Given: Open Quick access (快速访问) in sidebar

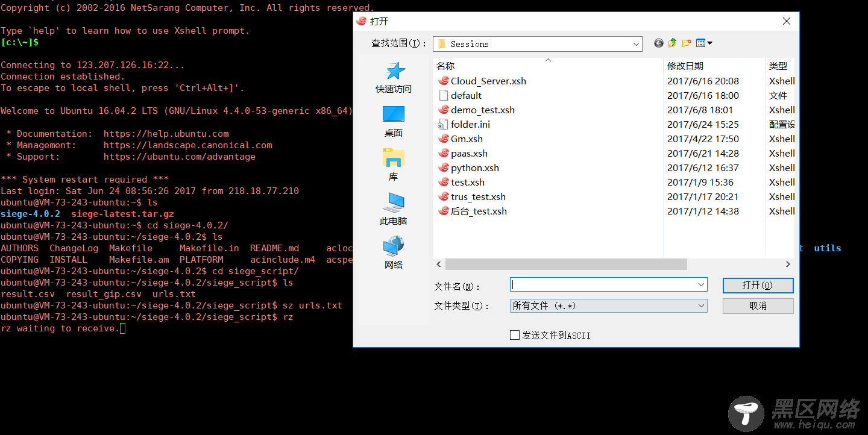Looking at the screenshot, I should click(x=394, y=78).
